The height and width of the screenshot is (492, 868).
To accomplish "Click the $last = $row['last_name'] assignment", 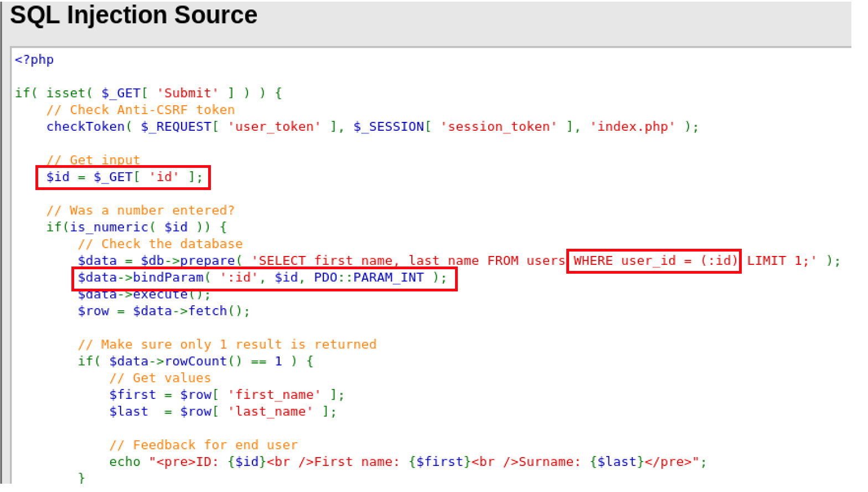I will coord(223,412).
